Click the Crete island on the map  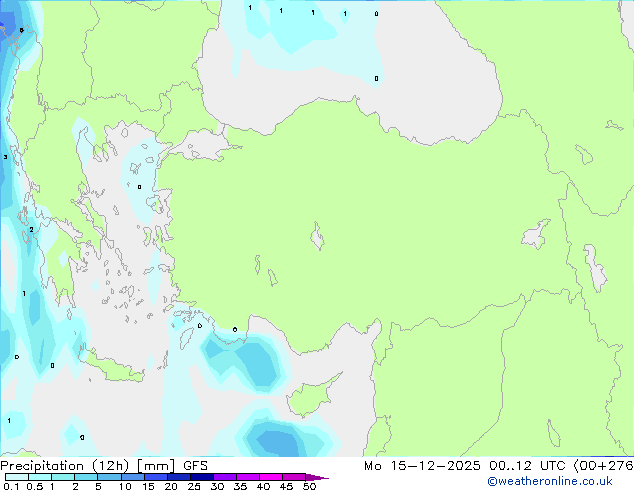point(115,369)
